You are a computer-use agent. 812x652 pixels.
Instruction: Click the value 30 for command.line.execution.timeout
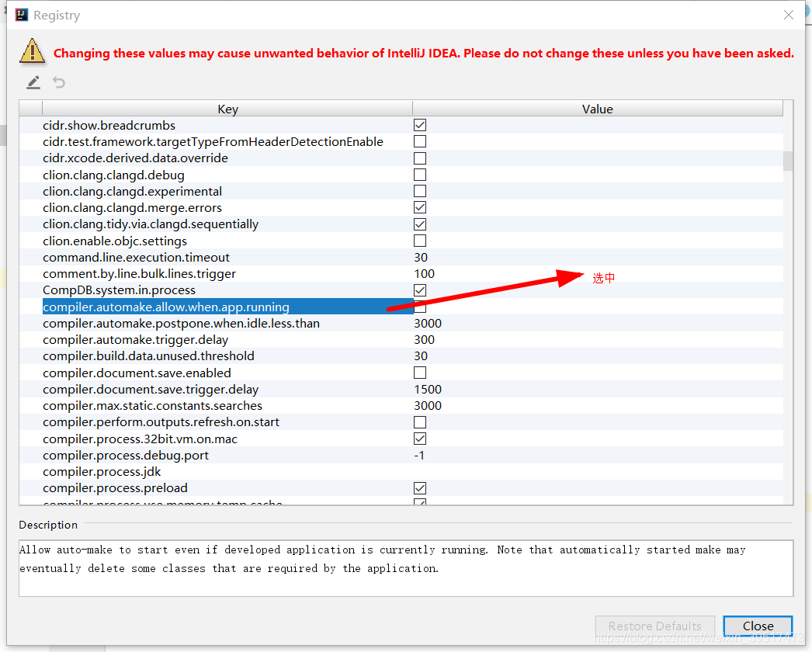pos(421,258)
